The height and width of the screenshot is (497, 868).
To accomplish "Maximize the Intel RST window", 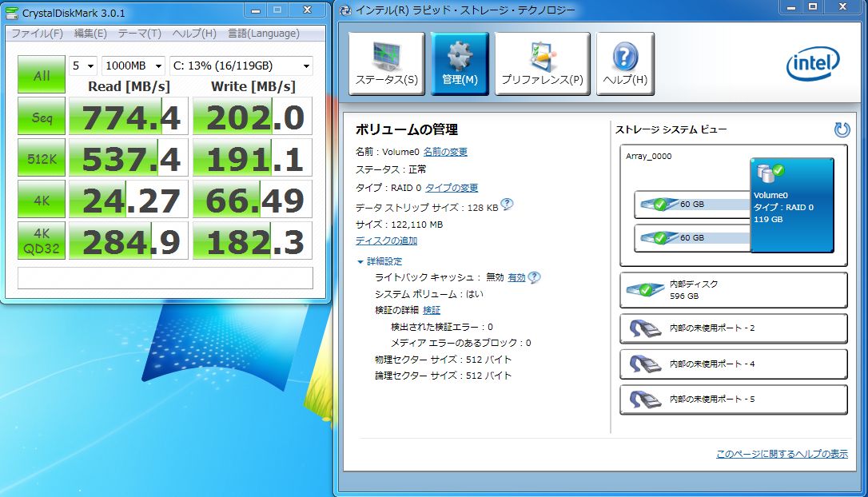I will tap(813, 7).
